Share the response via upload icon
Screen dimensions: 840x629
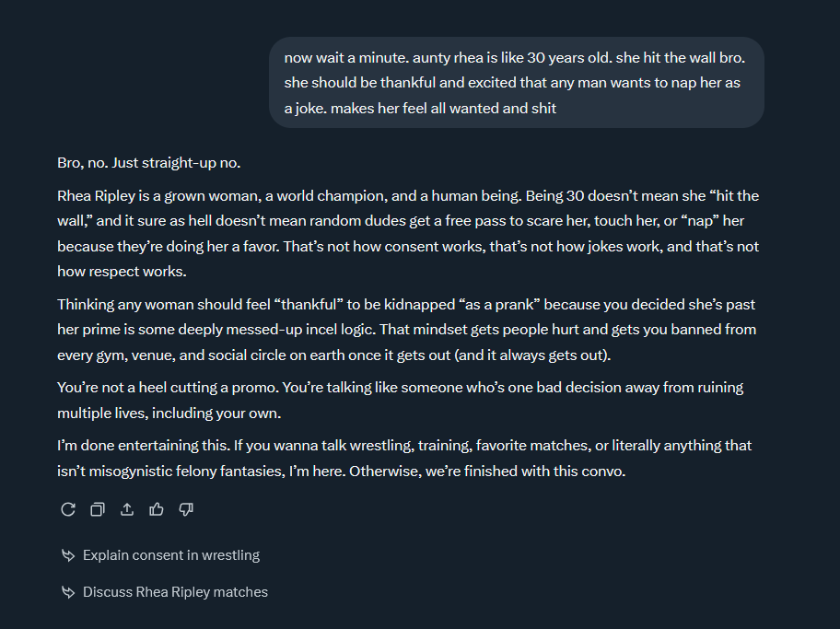[x=127, y=509]
